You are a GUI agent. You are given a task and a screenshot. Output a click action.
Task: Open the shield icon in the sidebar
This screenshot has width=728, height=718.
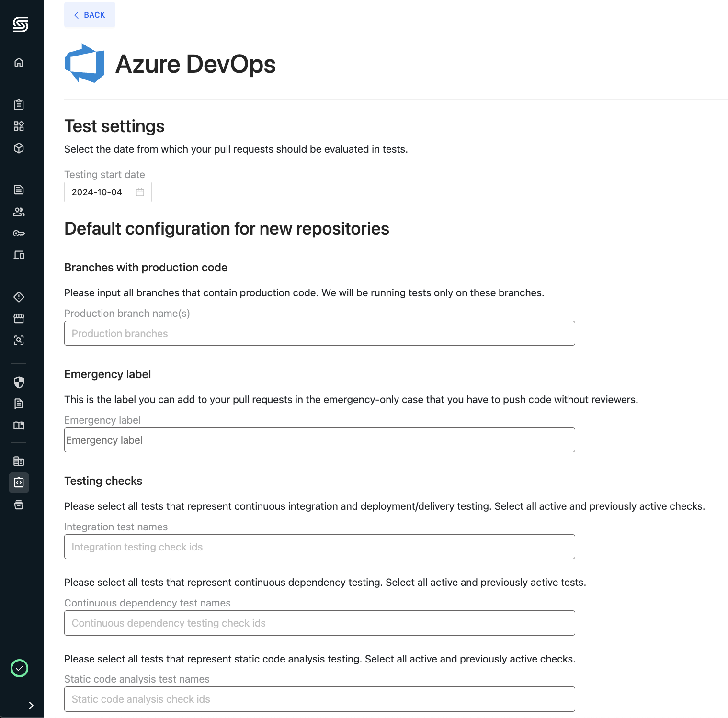(19, 382)
